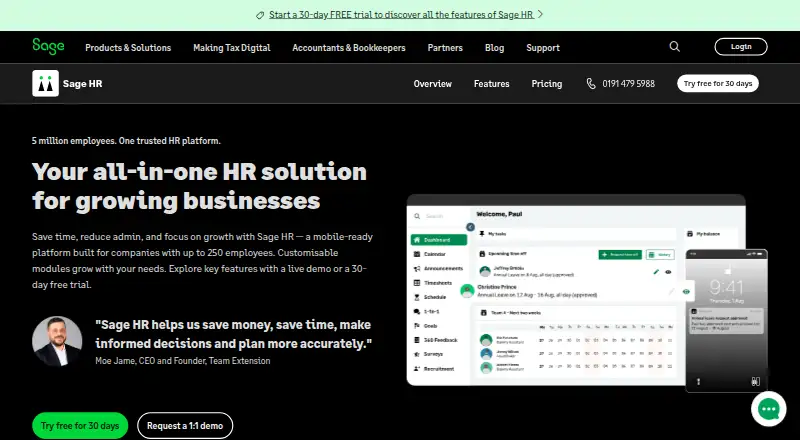Image resolution: width=800 pixels, height=440 pixels.
Task: Open the Partners menu item
Action: click(445, 47)
